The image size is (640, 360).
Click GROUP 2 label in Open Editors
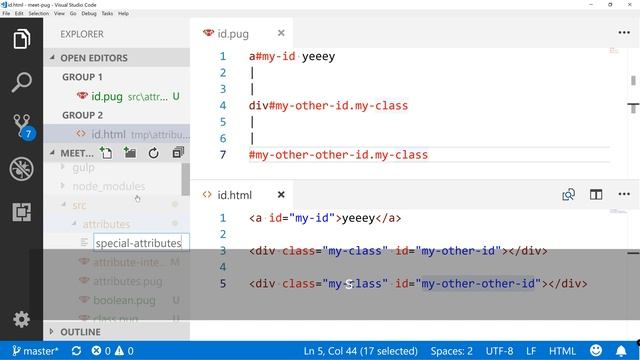point(82,115)
